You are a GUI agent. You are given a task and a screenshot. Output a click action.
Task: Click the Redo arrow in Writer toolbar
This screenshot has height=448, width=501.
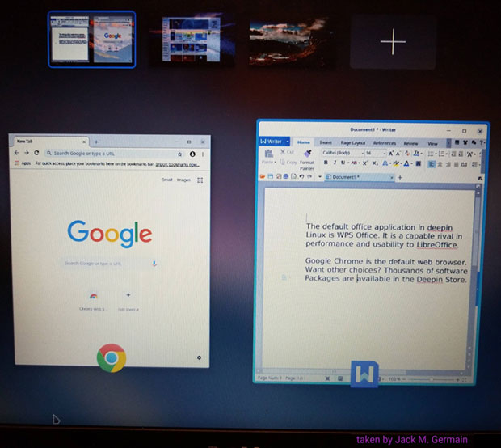(x=309, y=176)
